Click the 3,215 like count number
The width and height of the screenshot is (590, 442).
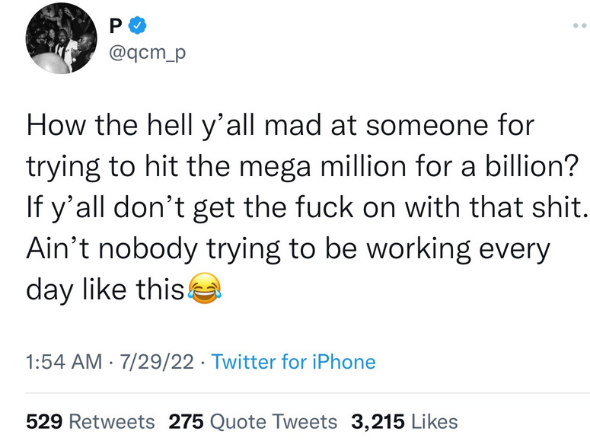click(x=378, y=422)
